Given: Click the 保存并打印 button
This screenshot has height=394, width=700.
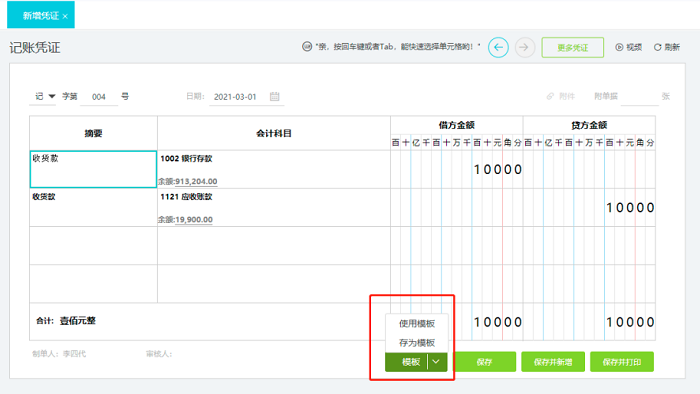Looking at the screenshot, I should 622,362.
